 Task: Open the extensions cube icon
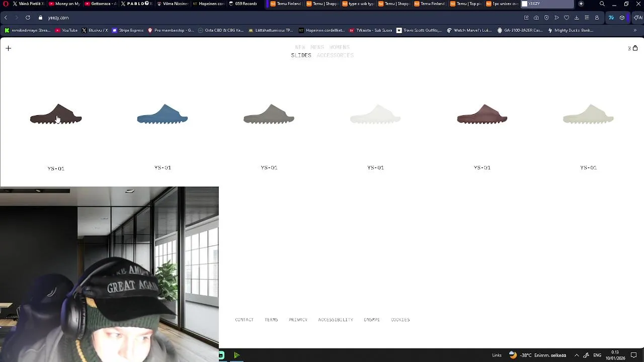pos(622,18)
